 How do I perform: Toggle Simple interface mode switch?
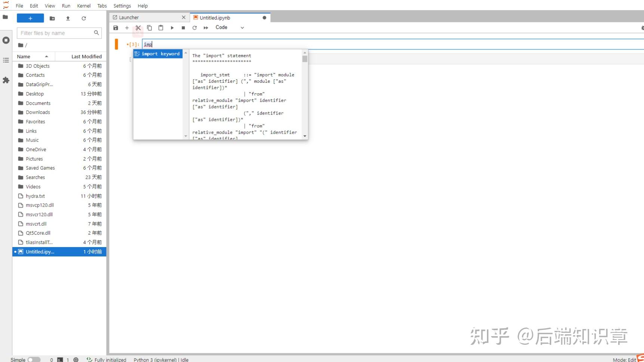[34, 359]
